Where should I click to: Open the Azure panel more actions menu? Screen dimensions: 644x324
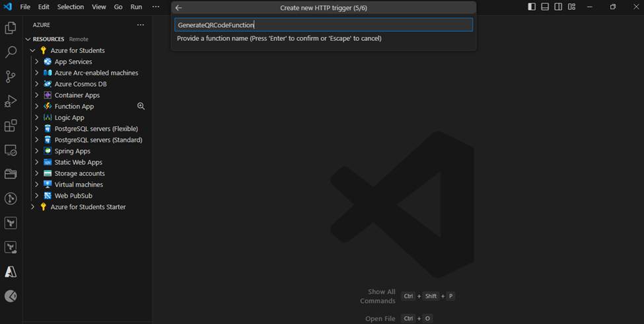coord(141,24)
